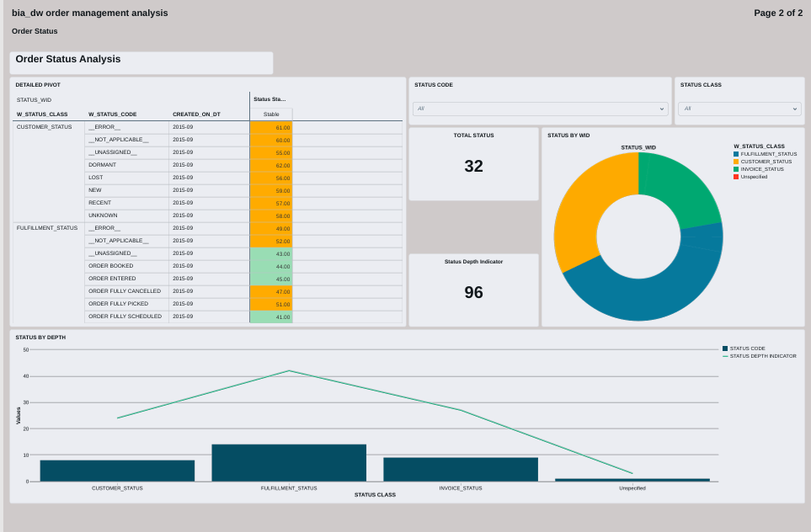Click the FULFILLMENT_STATUS bar in bar chart

coord(289,463)
